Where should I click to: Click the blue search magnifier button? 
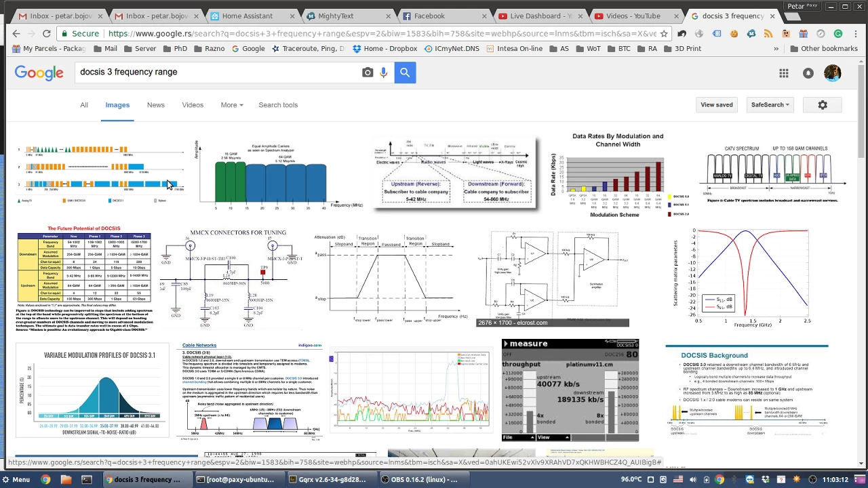pos(405,72)
